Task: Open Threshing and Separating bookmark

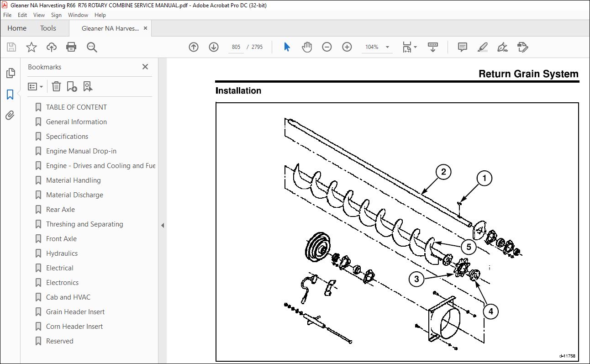Action: [84, 224]
